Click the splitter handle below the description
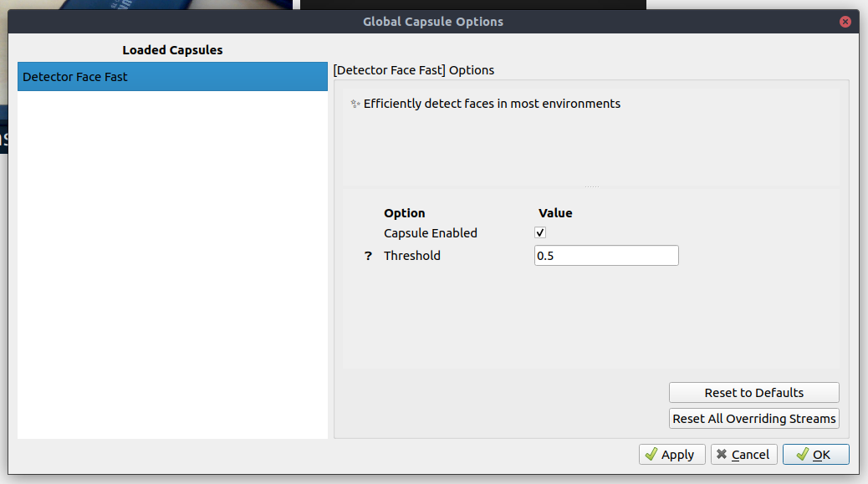 pos(591,187)
